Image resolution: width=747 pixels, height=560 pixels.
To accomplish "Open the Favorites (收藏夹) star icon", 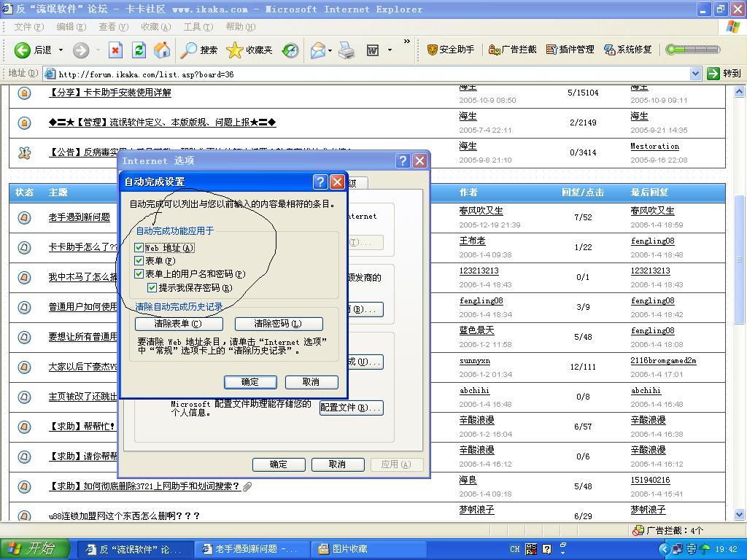I will (x=235, y=50).
